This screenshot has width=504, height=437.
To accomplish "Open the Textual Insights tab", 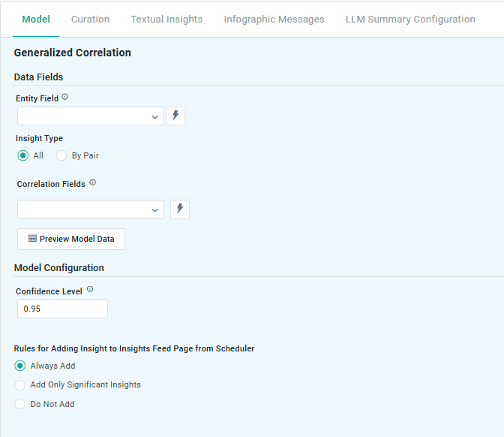I will coord(166,20).
